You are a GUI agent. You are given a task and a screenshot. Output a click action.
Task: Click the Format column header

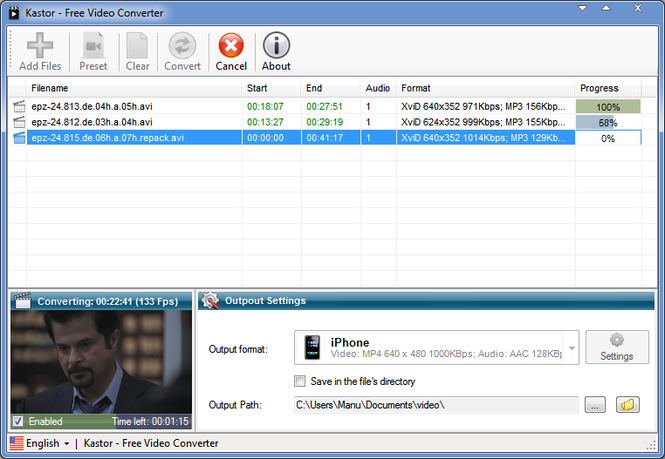pos(486,88)
